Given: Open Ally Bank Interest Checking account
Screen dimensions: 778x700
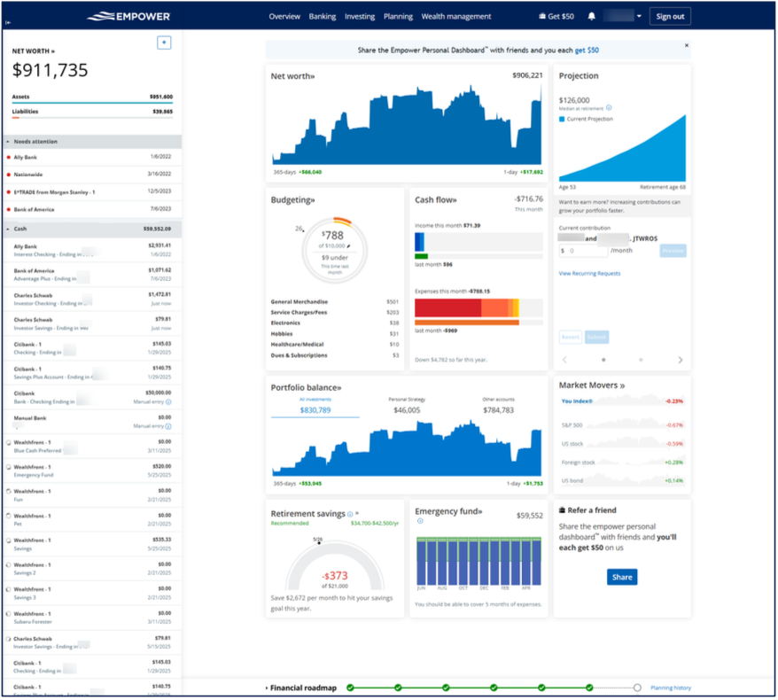Looking at the screenshot, I should click(92, 251).
